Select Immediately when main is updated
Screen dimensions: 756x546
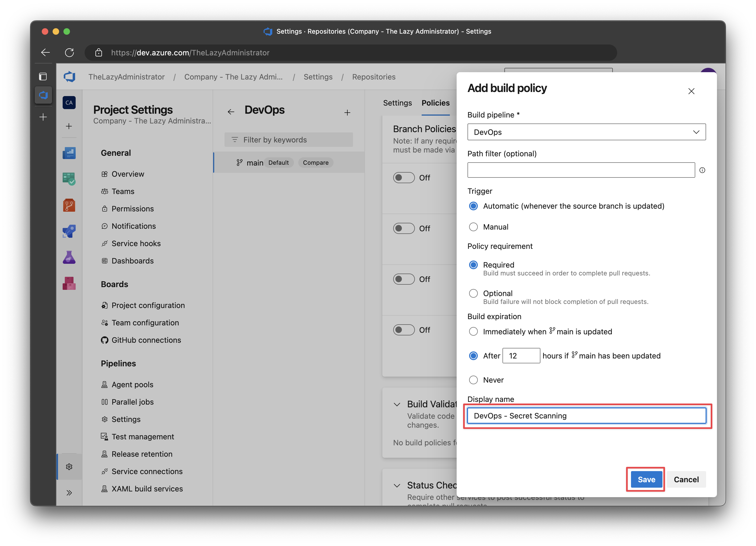click(x=473, y=332)
